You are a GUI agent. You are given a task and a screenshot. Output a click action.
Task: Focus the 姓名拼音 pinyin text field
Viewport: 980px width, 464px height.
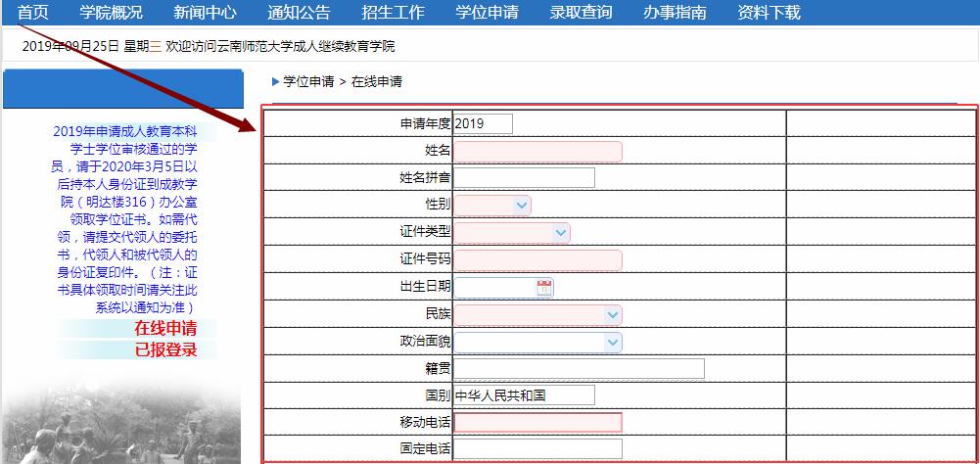(x=525, y=177)
